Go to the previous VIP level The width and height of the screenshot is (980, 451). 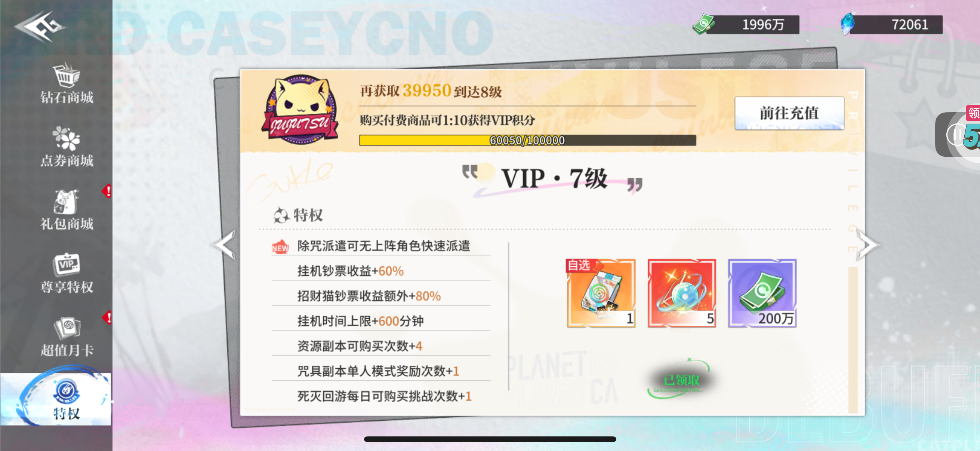224,245
